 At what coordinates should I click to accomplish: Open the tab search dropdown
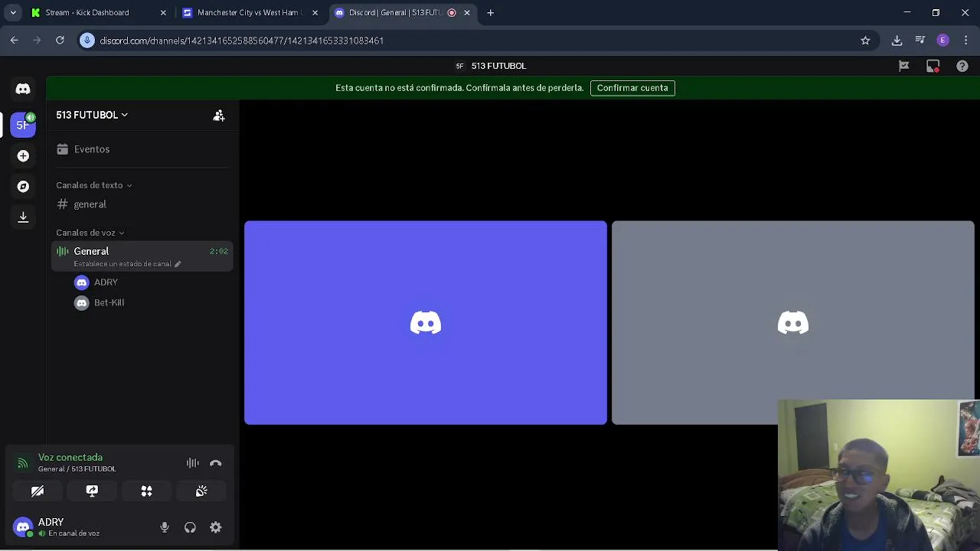point(13,13)
